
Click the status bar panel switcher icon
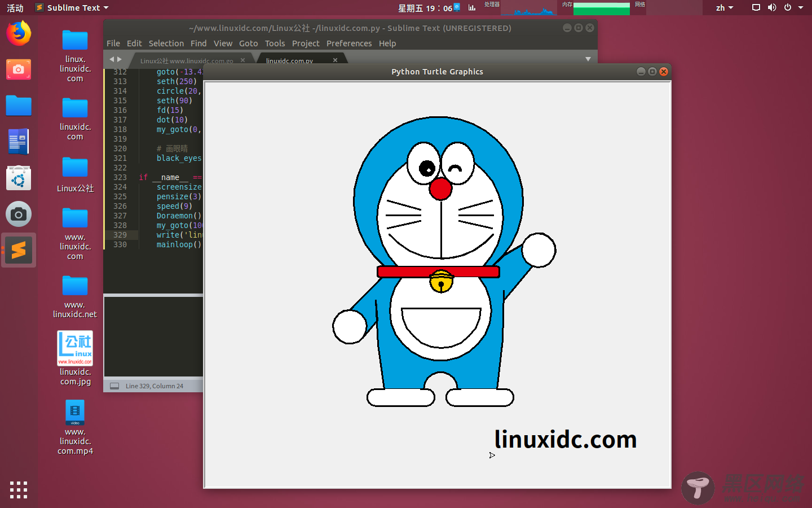(x=114, y=386)
